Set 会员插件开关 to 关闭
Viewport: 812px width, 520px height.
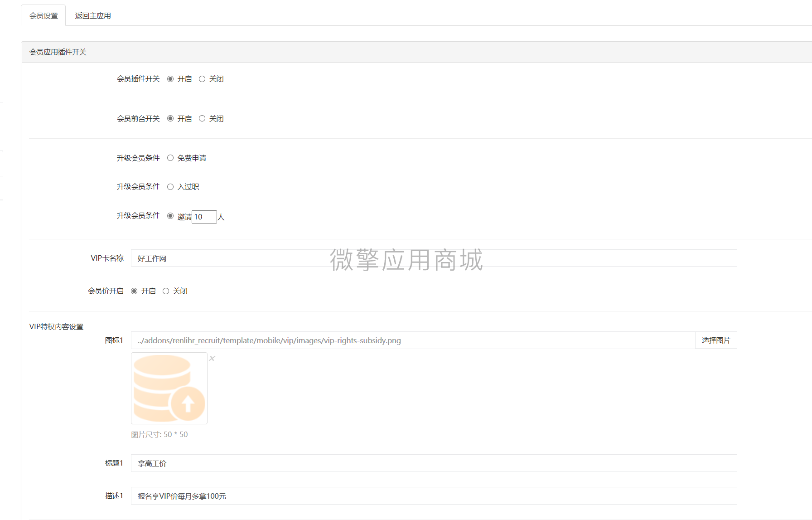click(x=202, y=79)
